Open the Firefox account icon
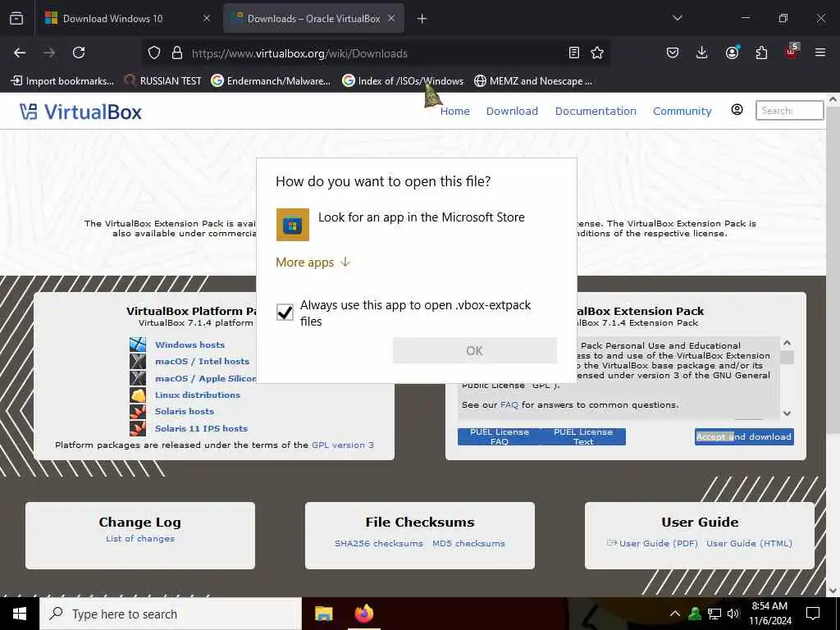The height and width of the screenshot is (630, 840). (732, 52)
